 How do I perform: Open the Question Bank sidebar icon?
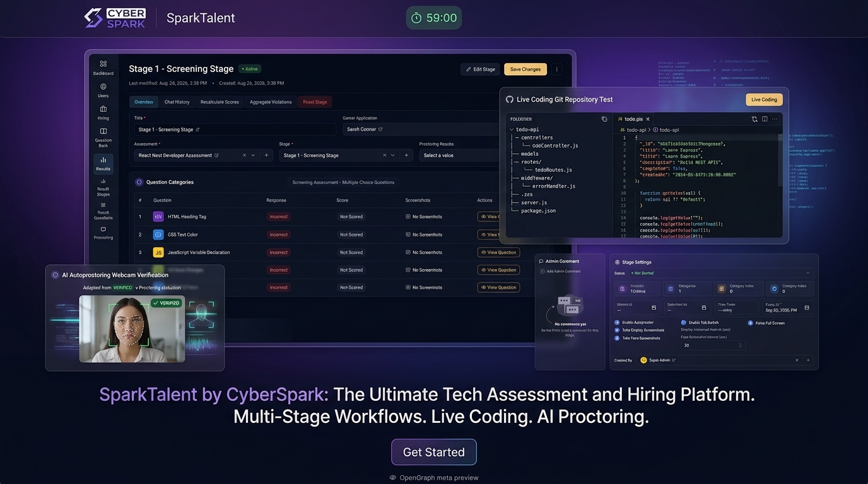(x=103, y=131)
